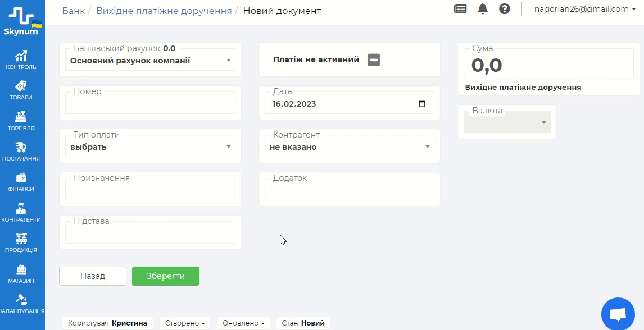Open the Товари section
Image resolution: width=644 pixels, height=330 pixels.
[x=21, y=90]
